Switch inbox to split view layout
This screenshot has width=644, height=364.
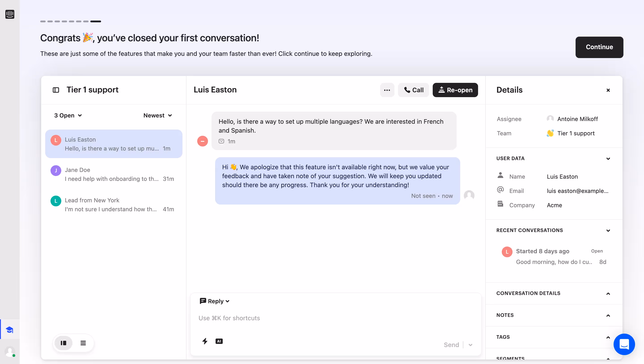[x=63, y=343]
